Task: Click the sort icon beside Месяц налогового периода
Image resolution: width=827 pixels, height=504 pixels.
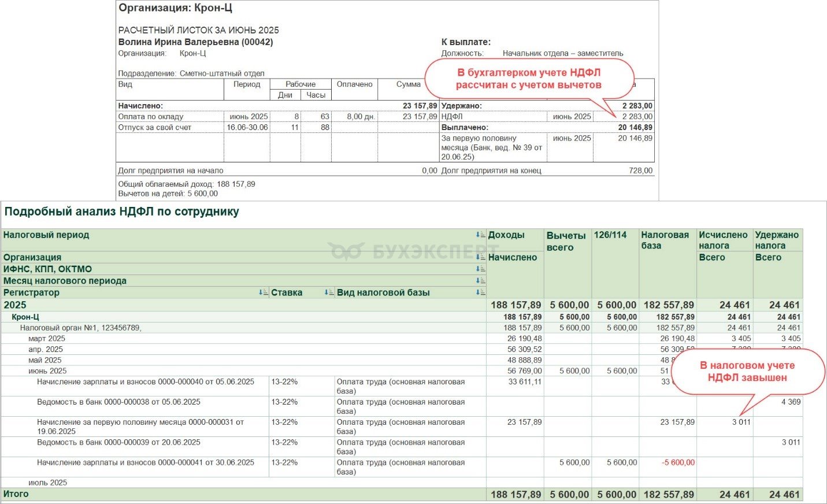Action: click(480, 280)
